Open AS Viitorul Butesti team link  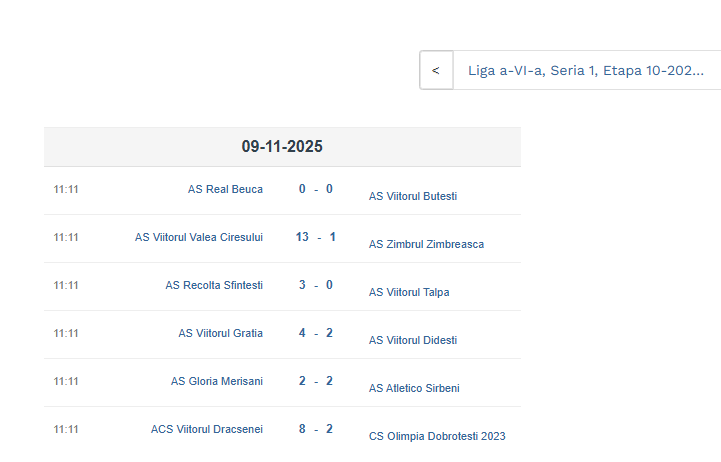[x=413, y=196]
